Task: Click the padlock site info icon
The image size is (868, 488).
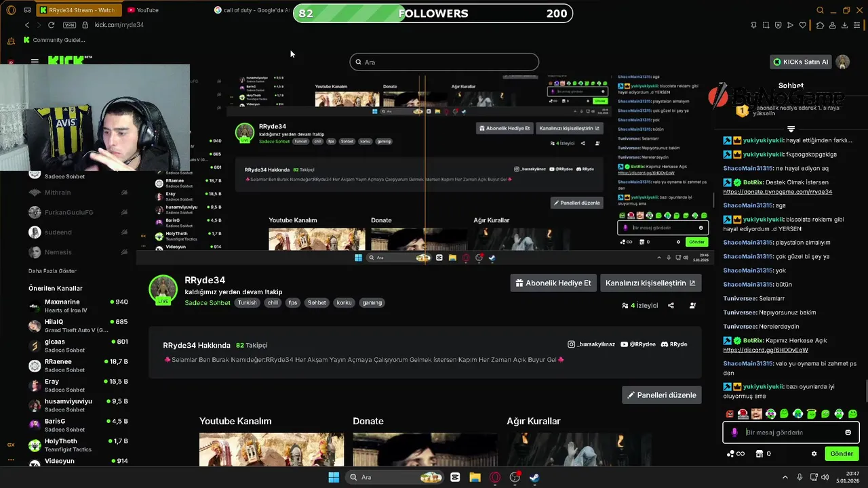Action: [x=85, y=25]
